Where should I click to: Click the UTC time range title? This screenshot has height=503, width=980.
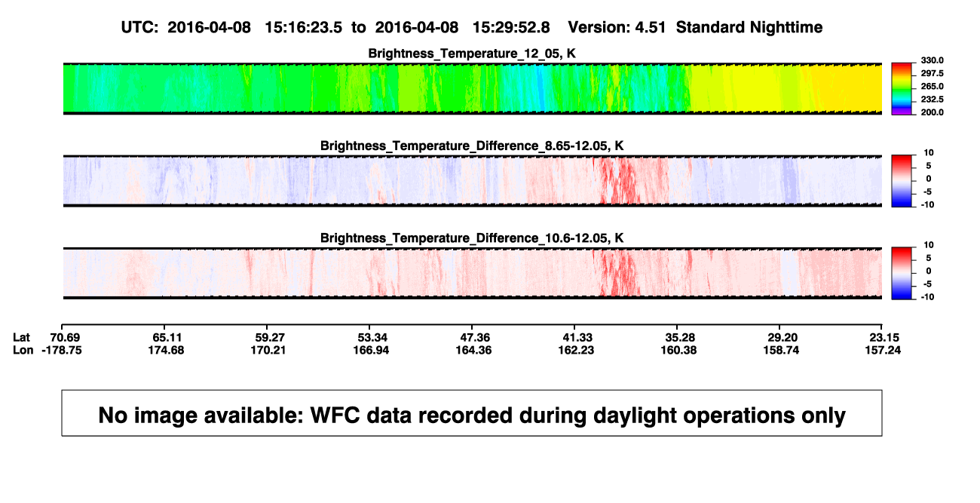click(x=471, y=27)
